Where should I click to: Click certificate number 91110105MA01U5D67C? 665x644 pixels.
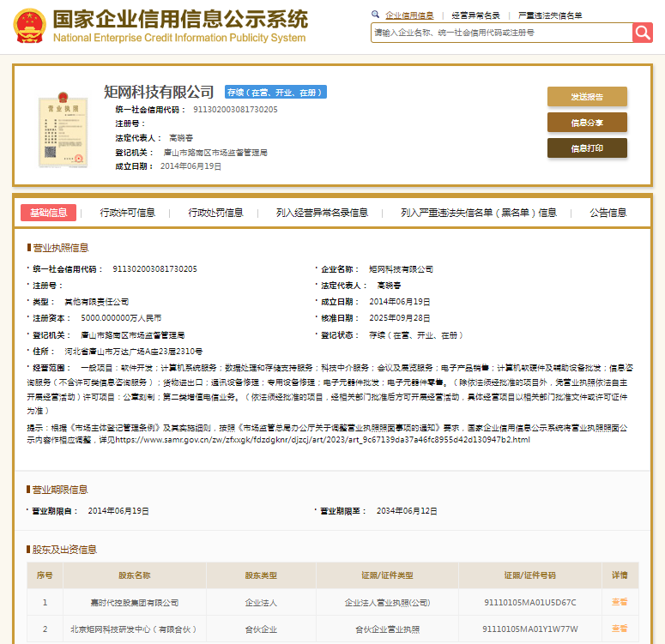[x=530, y=602]
